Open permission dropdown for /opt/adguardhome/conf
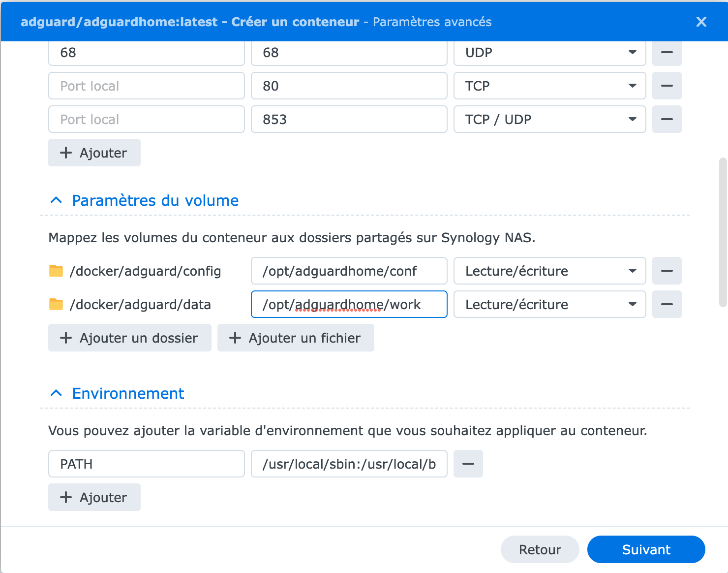The height and width of the screenshot is (573, 728). (x=549, y=271)
